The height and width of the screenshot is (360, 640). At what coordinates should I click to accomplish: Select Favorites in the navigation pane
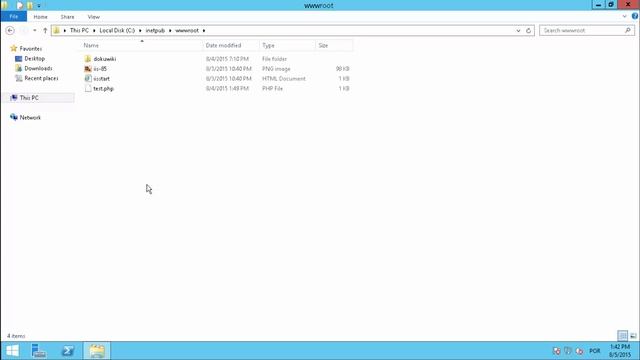tap(31, 49)
